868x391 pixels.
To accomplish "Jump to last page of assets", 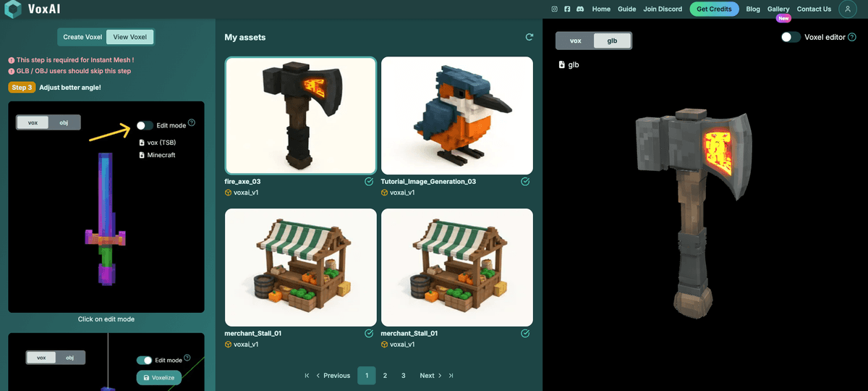I will coord(451,376).
